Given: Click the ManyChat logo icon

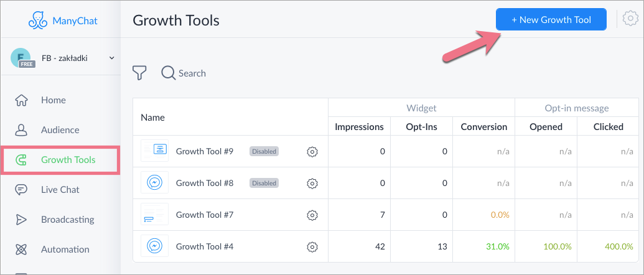Looking at the screenshot, I should pos(40,20).
